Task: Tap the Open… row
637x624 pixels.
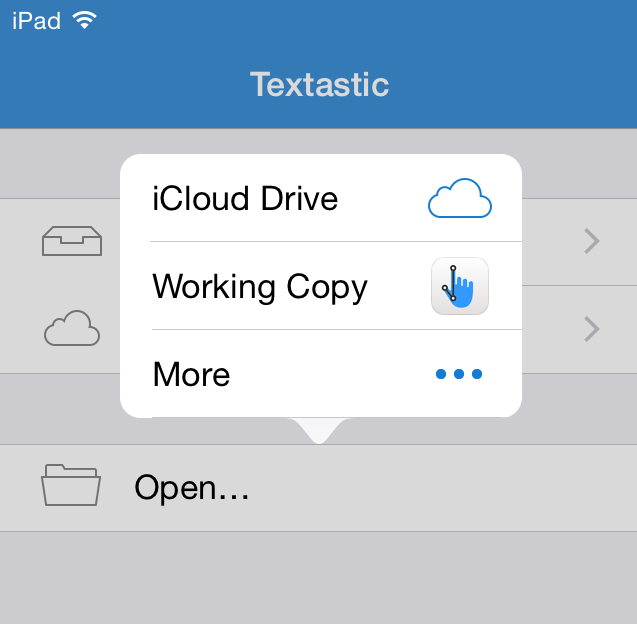Action: point(318,488)
